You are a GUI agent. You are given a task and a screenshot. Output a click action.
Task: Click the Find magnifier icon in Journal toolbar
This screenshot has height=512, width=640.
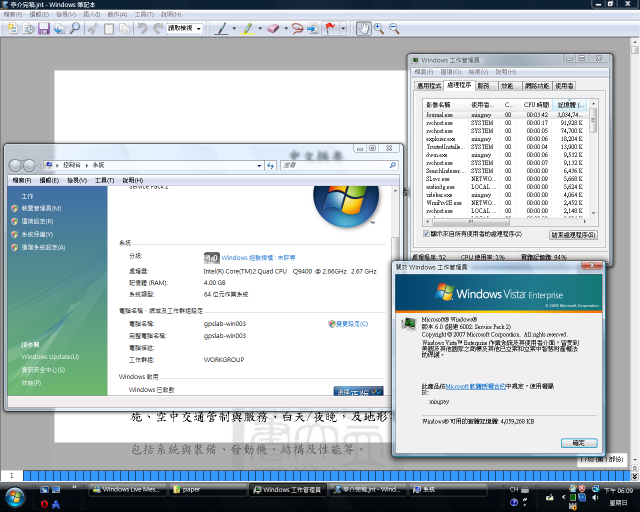tap(75, 29)
